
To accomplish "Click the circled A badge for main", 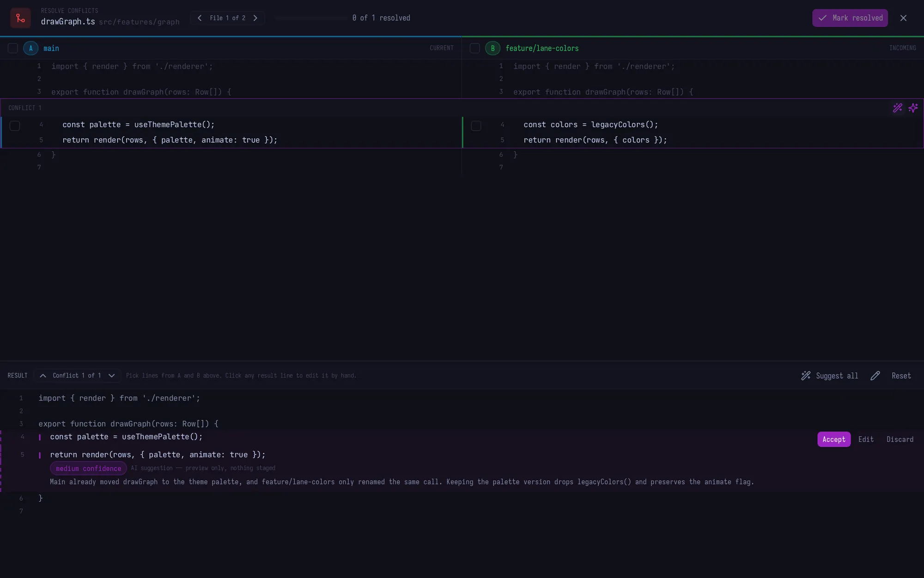I will (30, 48).
